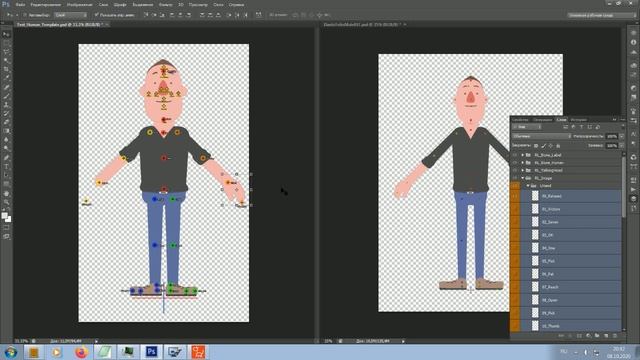Select the Blur tool
The image size is (640, 360).
pos(6,140)
